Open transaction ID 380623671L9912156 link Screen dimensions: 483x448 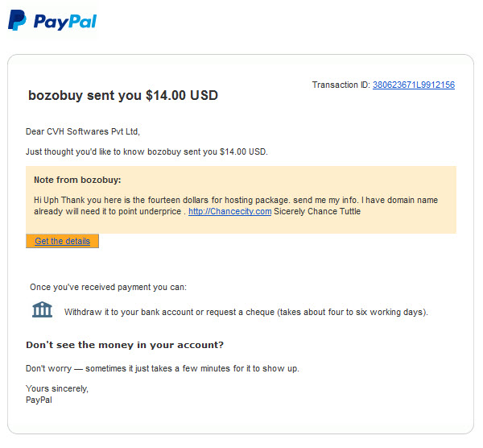click(414, 85)
